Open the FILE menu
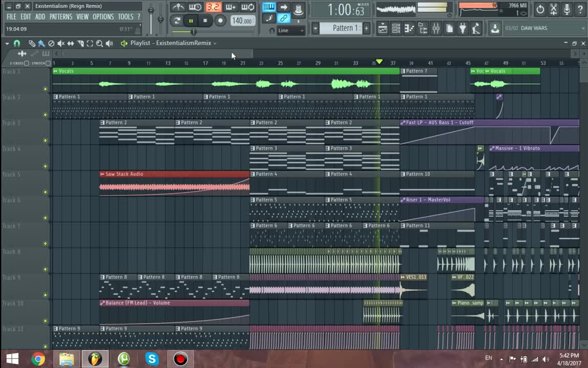The height and width of the screenshot is (368, 588). pos(11,17)
